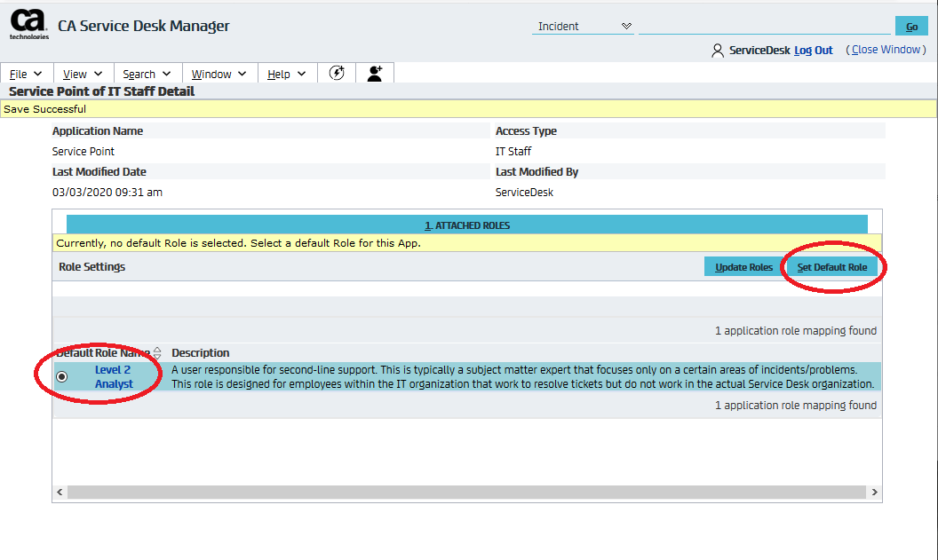
Task: Open the File menu
Action: pos(26,75)
